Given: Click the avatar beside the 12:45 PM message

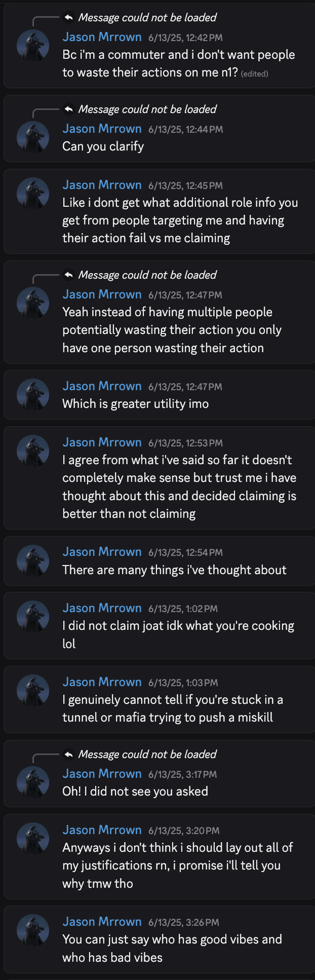Looking at the screenshot, I should (x=33, y=194).
